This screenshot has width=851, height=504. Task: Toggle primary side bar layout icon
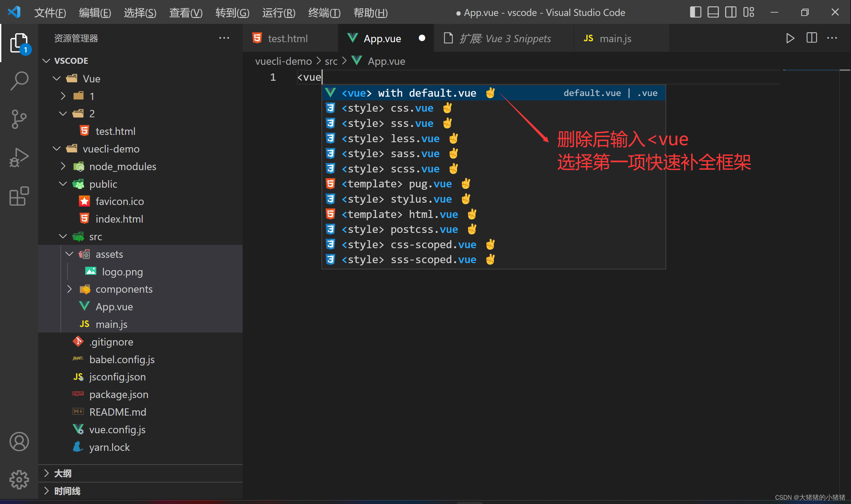pos(695,12)
